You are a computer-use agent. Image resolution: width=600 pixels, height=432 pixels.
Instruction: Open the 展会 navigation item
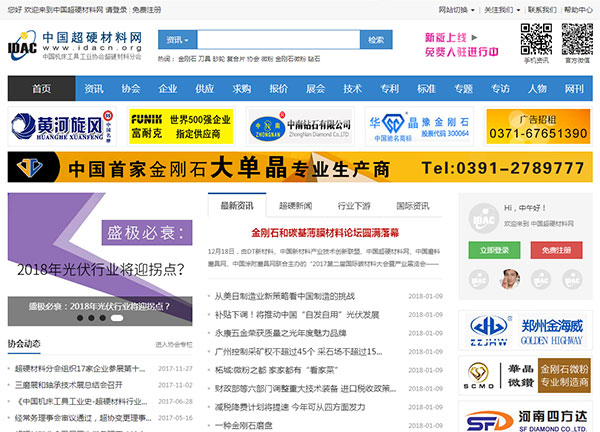(316, 89)
